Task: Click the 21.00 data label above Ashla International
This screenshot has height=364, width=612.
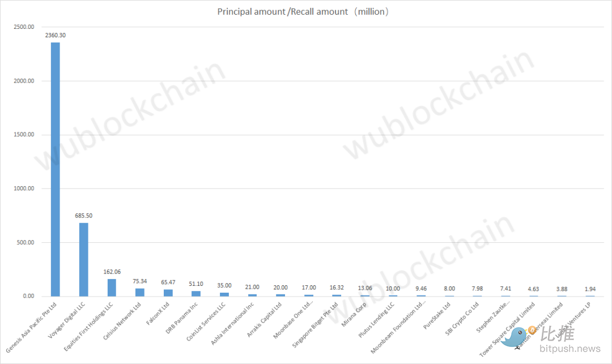Action: tap(252, 287)
